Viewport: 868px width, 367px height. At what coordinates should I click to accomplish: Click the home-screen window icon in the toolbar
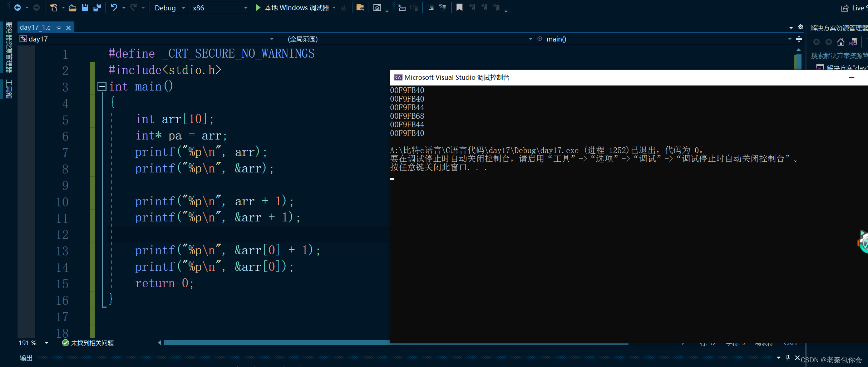[x=377, y=8]
